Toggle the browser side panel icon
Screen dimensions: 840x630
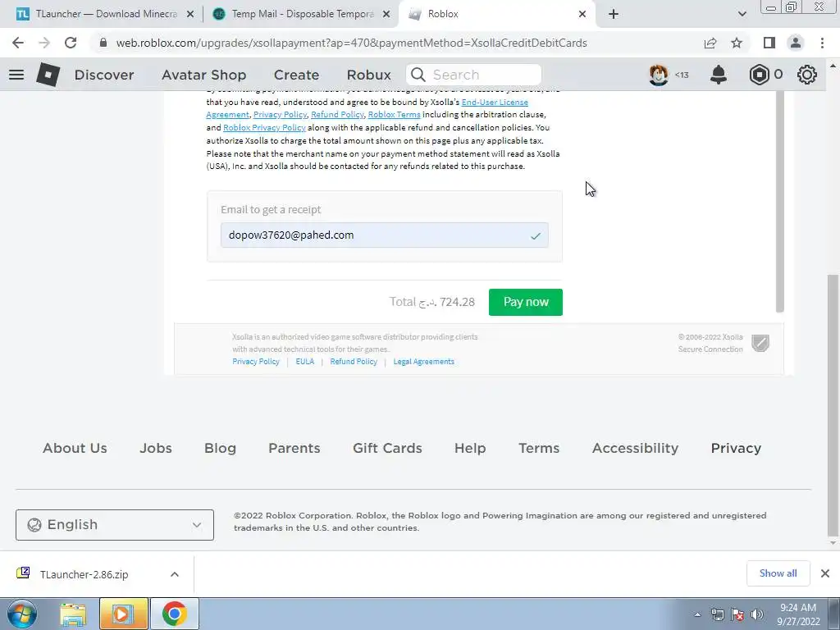[769, 43]
